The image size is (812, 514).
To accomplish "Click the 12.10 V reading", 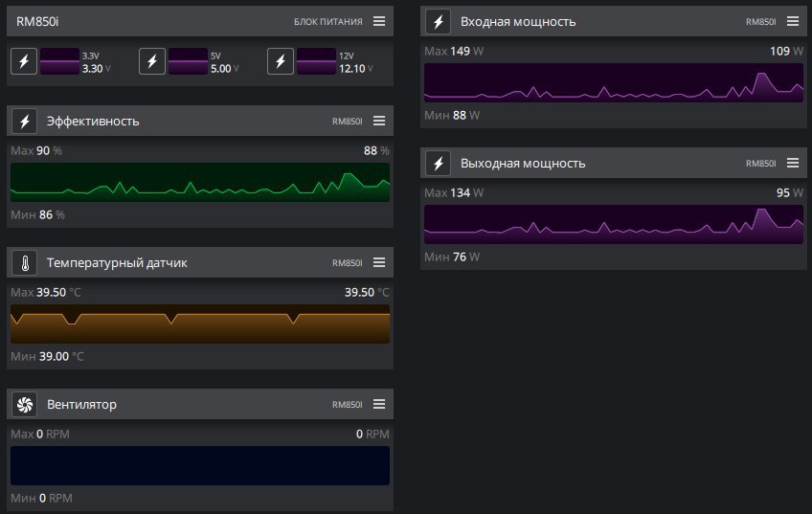I will tap(356, 68).
